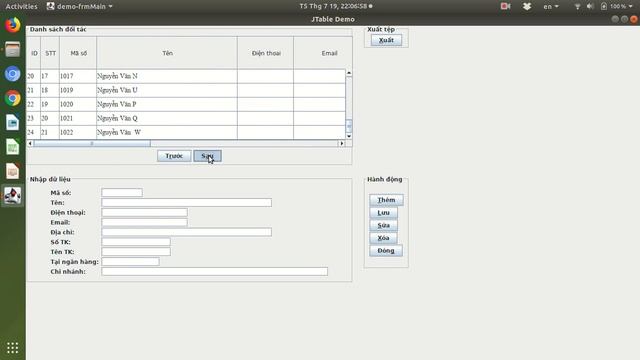Select the row Nguyễn Văn Q
Screen dimensions: 640x360
tap(186, 118)
